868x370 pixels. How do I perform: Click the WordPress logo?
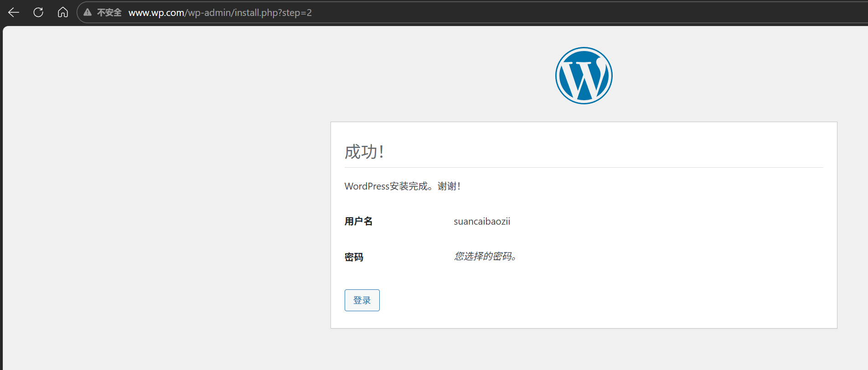pos(584,76)
